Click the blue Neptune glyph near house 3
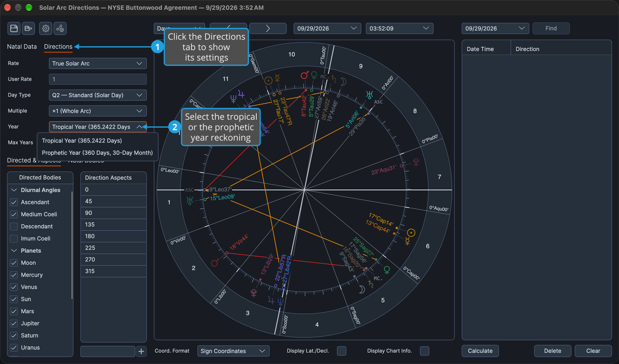The height and width of the screenshot is (364, 619). point(280,302)
